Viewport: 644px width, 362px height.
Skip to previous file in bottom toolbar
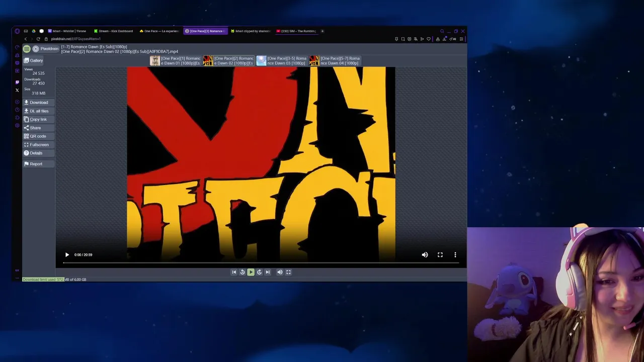(x=234, y=272)
